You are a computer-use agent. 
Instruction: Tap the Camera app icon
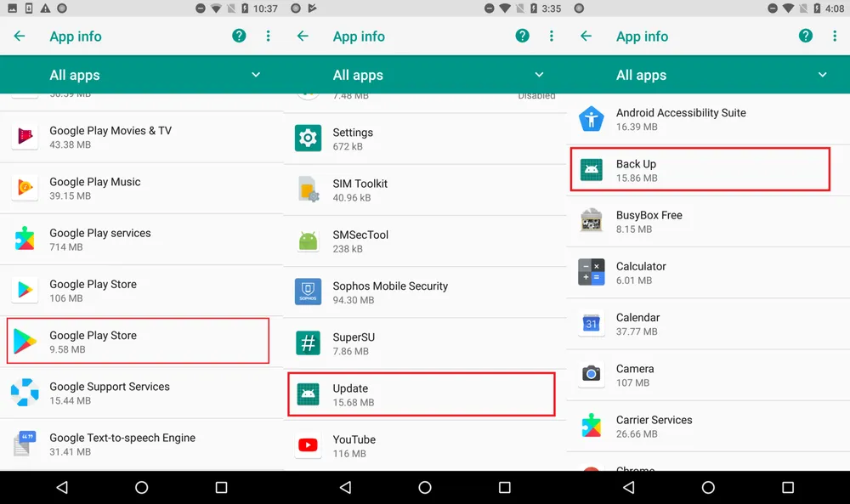[x=591, y=374]
